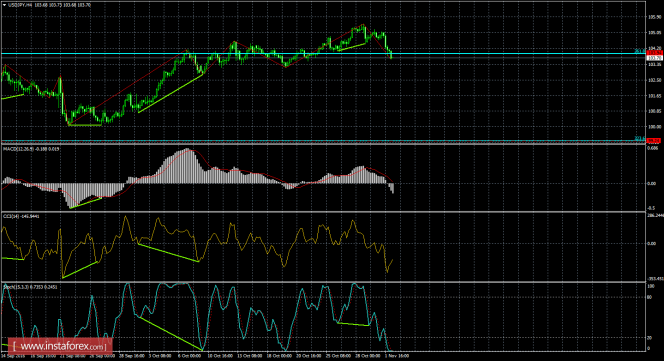This screenshot has width=664, height=361.
Task: Click the divider between MACD and CCI panels
Action: tap(323, 211)
